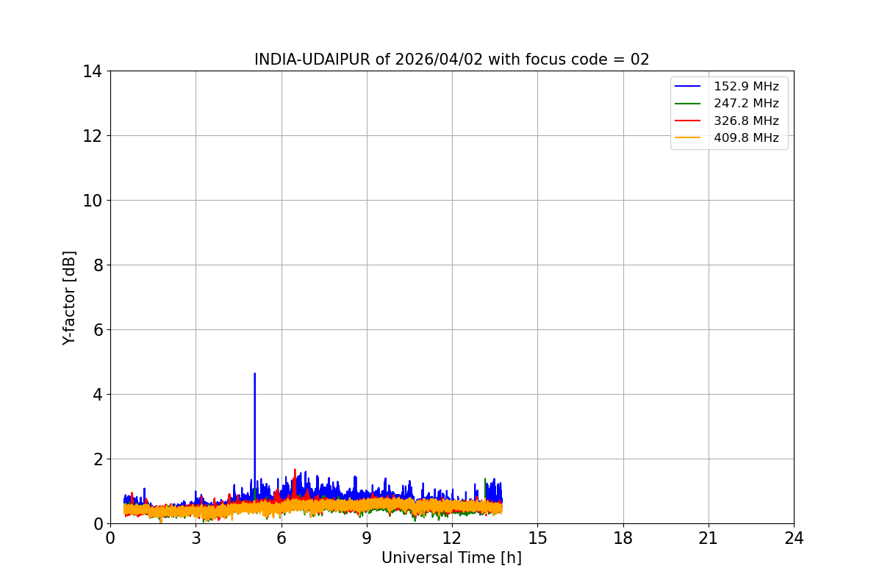Image resolution: width=882 pixels, height=588 pixels.
Task: Click the x-axis tick label 21
Action: [709, 538]
